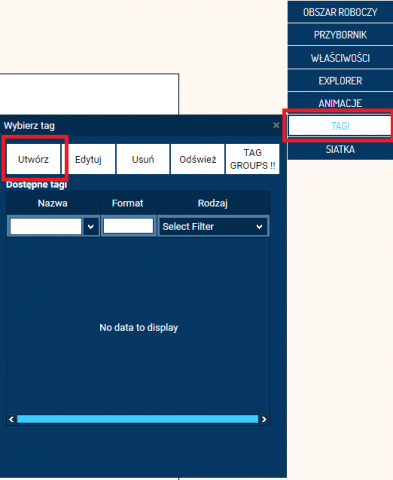
Task: Expand the Nazwa filter dropdown arrow
Action: pos(91,227)
